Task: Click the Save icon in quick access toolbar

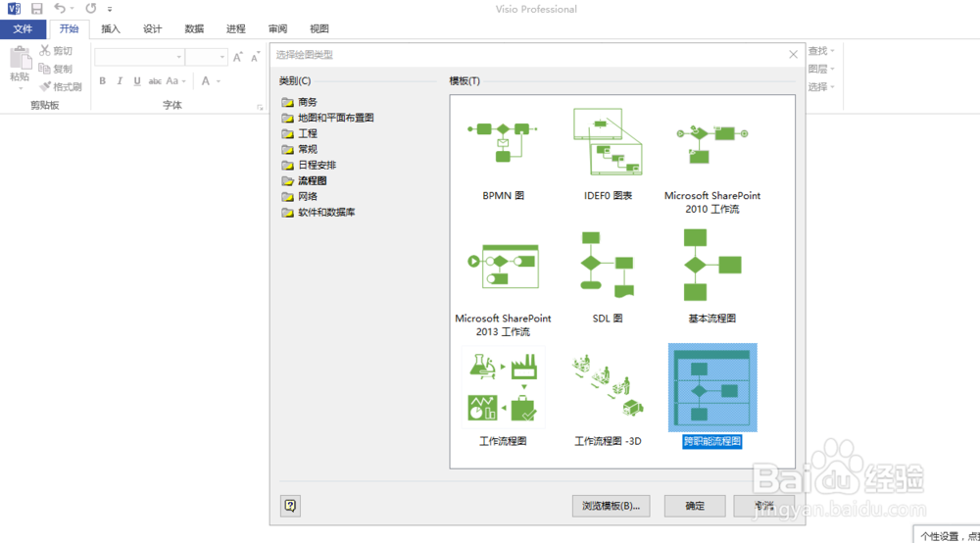Action: [37, 9]
